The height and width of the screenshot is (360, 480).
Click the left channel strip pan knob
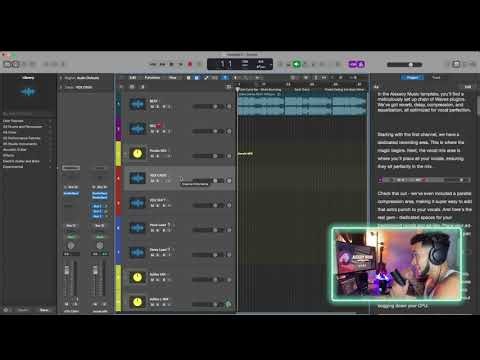pyautogui.click(x=71, y=246)
